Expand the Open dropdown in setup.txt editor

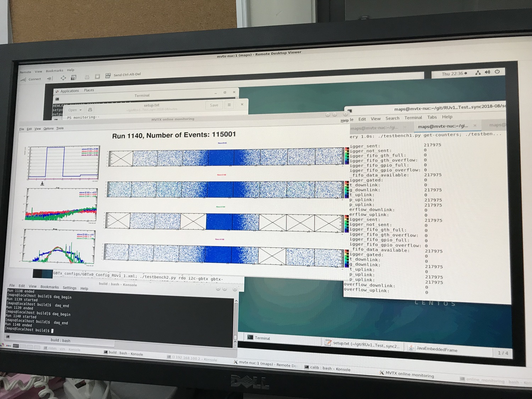pyautogui.click(x=74, y=110)
